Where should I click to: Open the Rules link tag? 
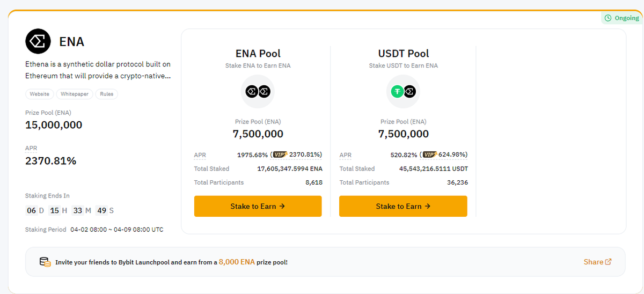107,94
